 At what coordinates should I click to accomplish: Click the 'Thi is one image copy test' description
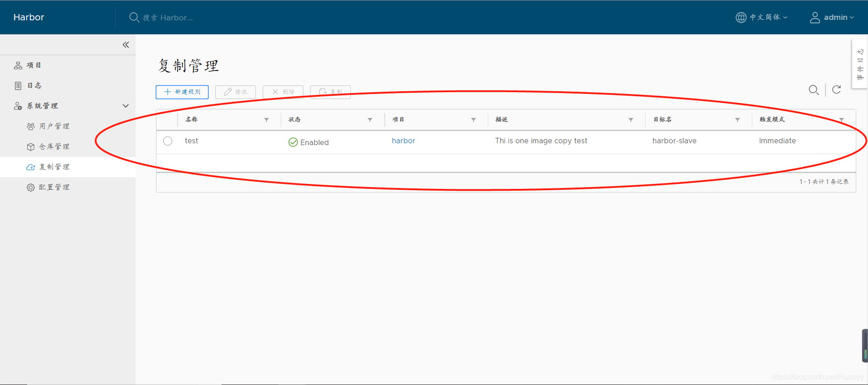pyautogui.click(x=541, y=141)
